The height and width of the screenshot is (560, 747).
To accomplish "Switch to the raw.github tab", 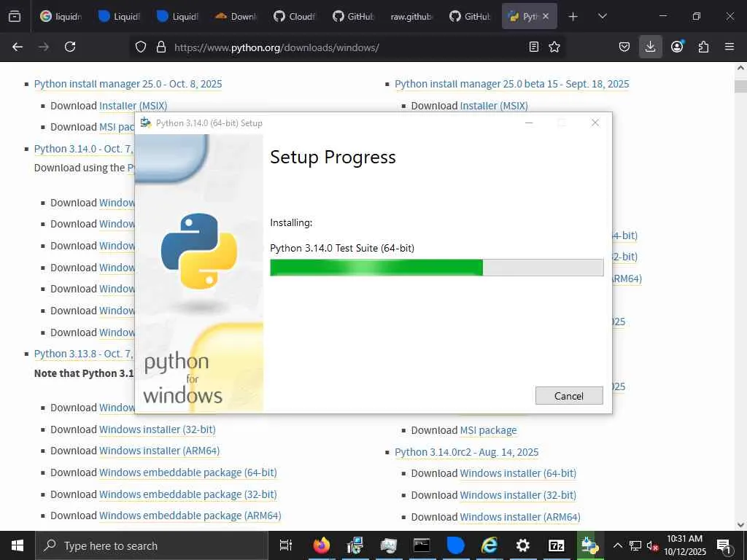I will pyautogui.click(x=411, y=17).
